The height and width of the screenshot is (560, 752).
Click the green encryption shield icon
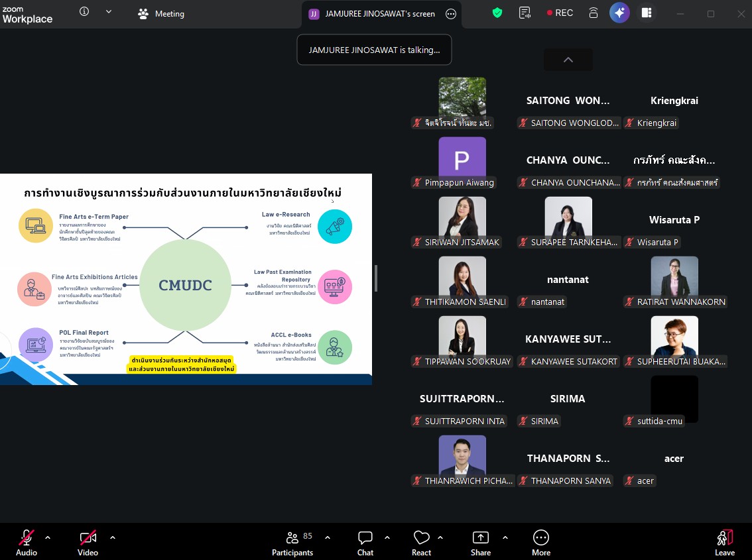point(497,13)
